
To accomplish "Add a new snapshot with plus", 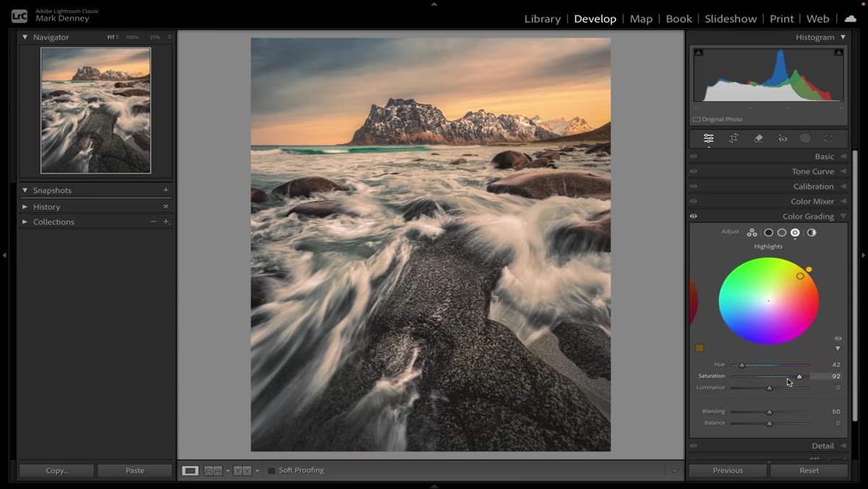I will [x=166, y=190].
